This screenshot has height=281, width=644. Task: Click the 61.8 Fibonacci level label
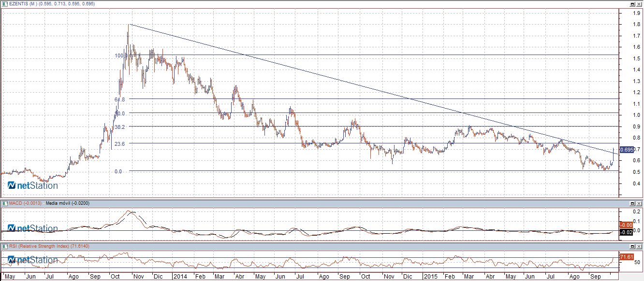coord(120,99)
